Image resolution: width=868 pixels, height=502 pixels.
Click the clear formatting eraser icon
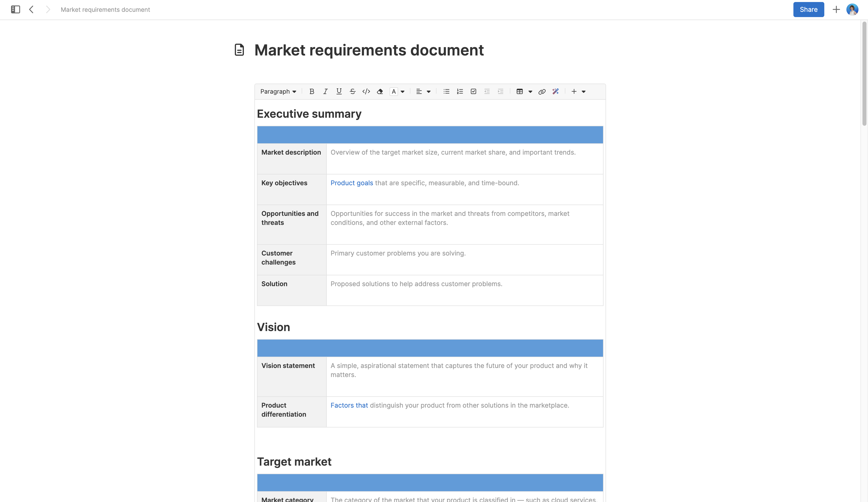(x=379, y=92)
